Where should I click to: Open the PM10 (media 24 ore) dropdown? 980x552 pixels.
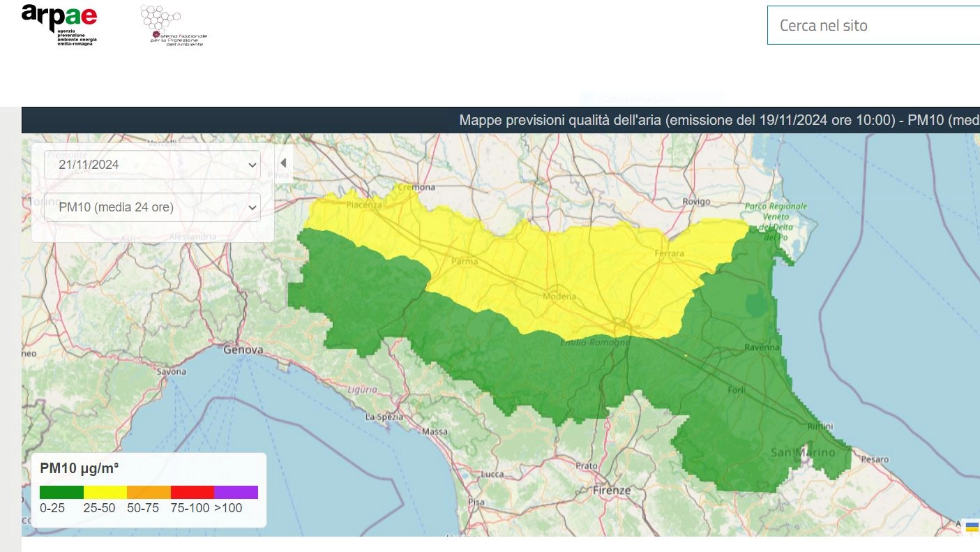[152, 207]
